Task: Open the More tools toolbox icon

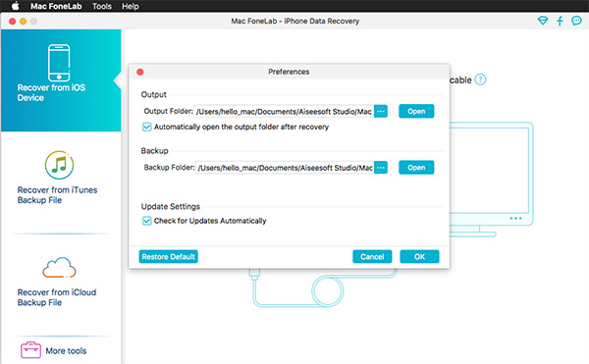Action: coord(30,349)
